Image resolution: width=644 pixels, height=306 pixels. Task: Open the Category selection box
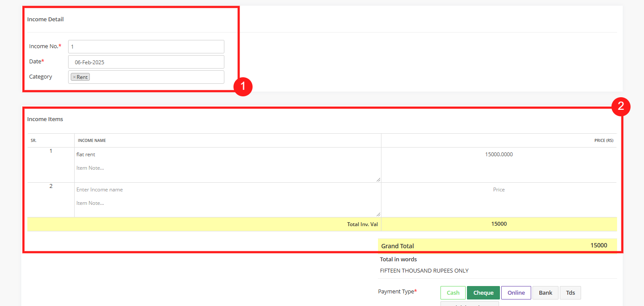156,77
